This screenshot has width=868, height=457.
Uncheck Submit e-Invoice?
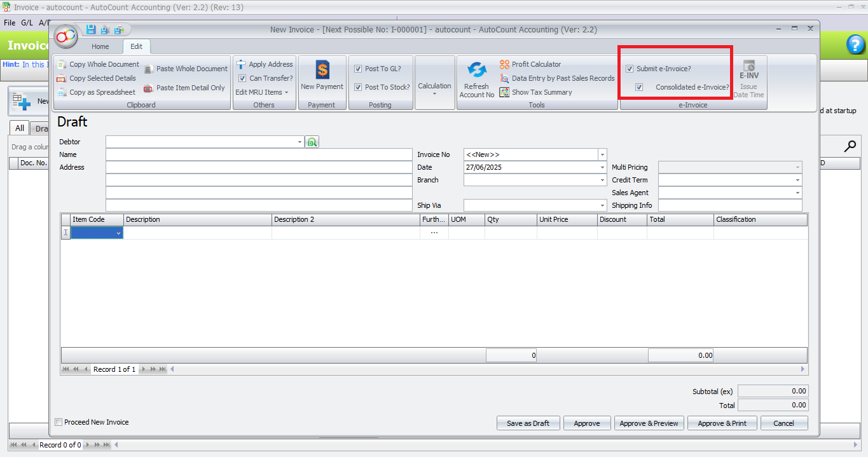click(x=630, y=68)
